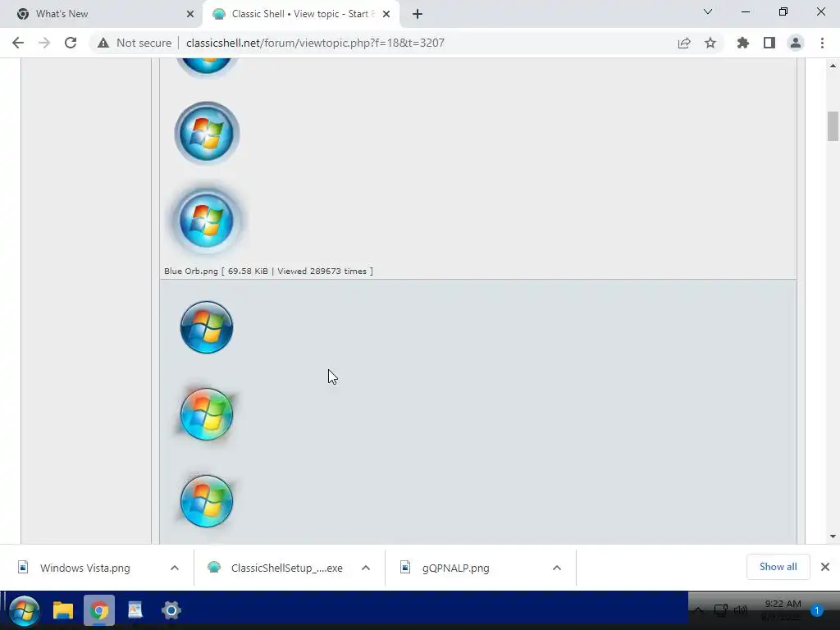Viewport: 840px width, 630px height.
Task: Go forward in browser history
Action: pos(44,43)
